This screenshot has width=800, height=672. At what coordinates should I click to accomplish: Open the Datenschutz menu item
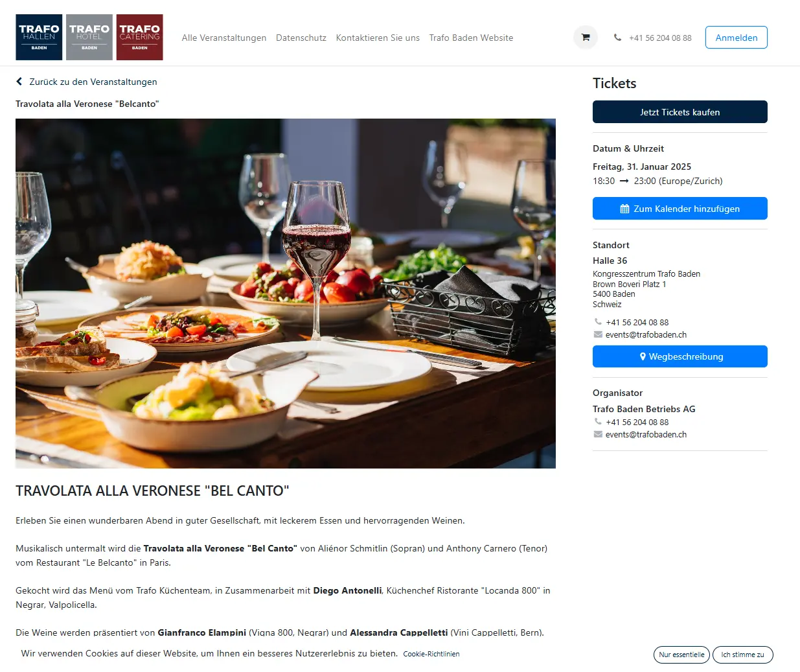point(301,38)
